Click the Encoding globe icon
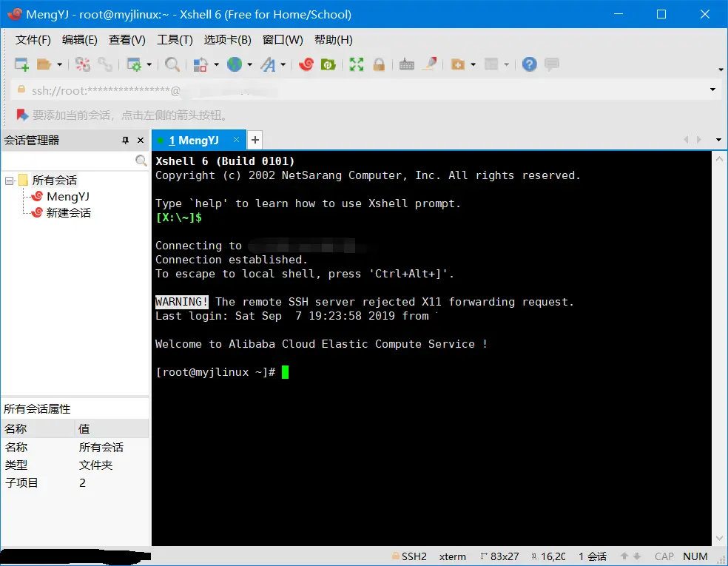This screenshot has height=566, width=728. click(235, 64)
